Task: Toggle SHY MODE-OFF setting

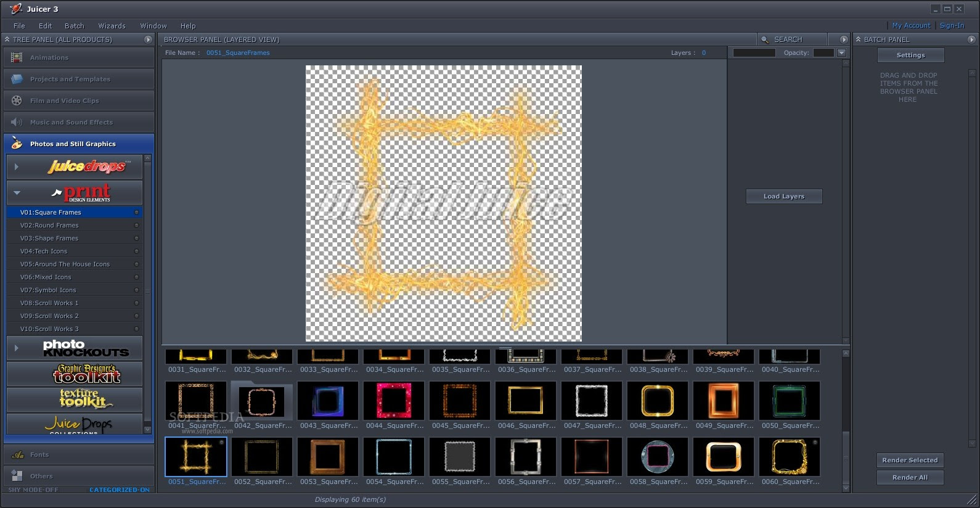Action: (33, 490)
